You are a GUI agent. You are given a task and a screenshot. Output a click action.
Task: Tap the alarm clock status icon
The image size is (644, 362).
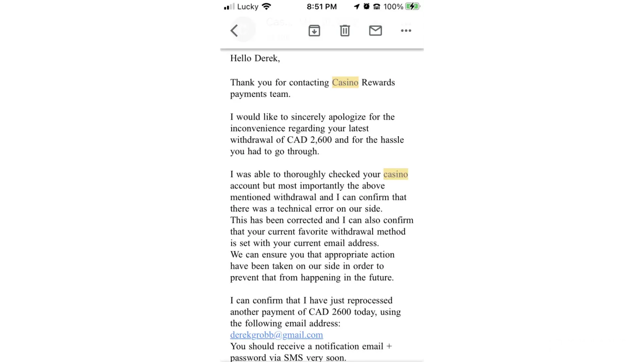point(367,7)
